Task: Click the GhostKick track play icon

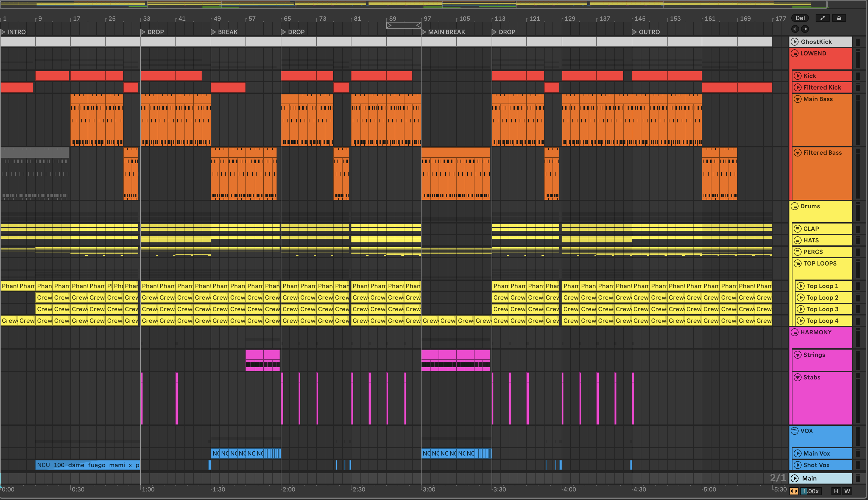Action: pyautogui.click(x=795, y=42)
